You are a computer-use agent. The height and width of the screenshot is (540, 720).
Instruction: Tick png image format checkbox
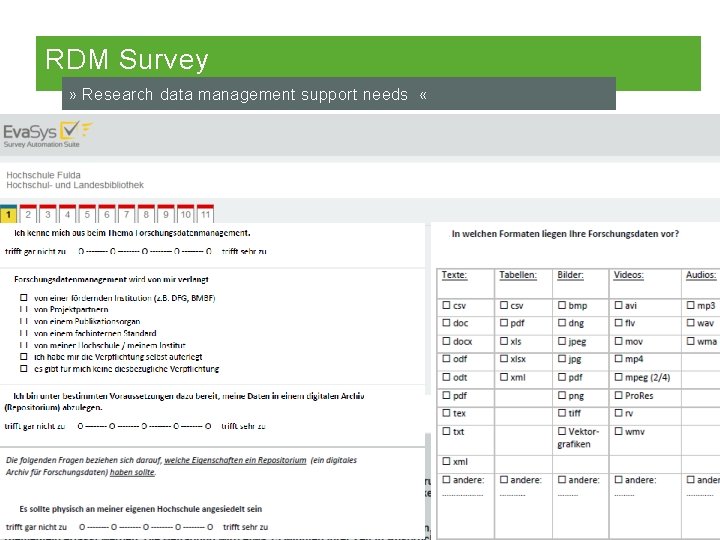coord(562,395)
